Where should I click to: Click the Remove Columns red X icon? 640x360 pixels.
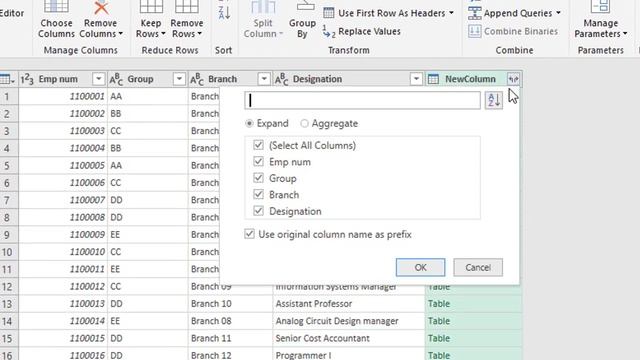coord(101,7)
